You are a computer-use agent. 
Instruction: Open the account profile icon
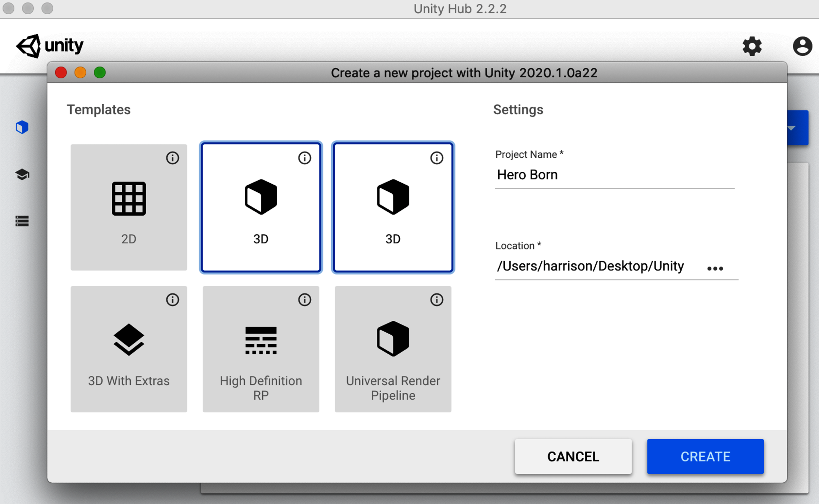pyautogui.click(x=802, y=46)
